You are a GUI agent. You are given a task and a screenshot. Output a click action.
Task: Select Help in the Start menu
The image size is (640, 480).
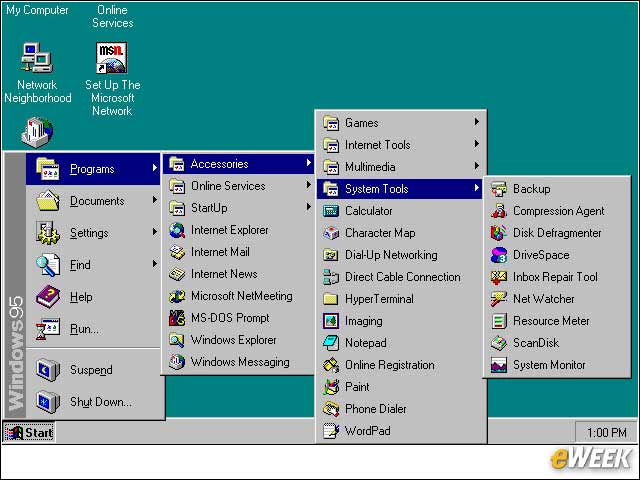click(93, 297)
